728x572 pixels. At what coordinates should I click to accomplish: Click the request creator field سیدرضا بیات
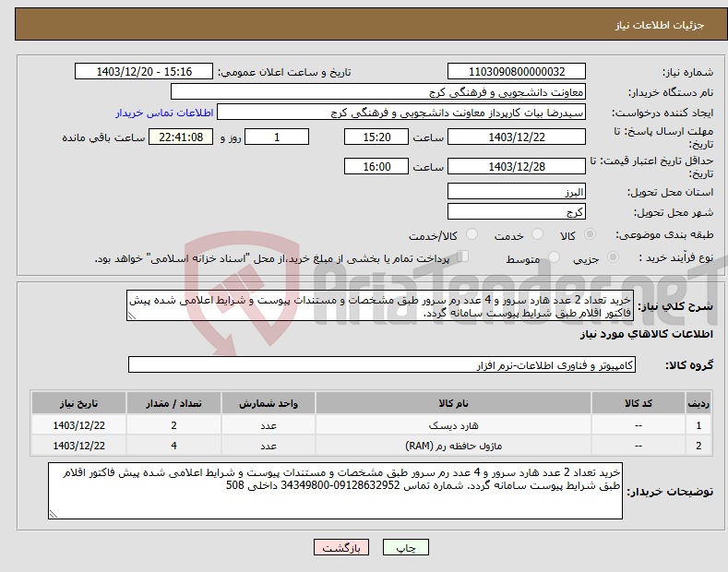pos(401,113)
